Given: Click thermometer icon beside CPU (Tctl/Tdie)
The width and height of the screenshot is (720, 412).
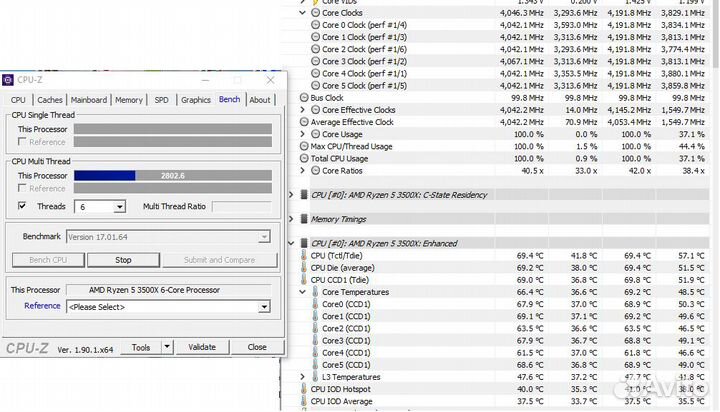Looking at the screenshot, I should point(304,255).
